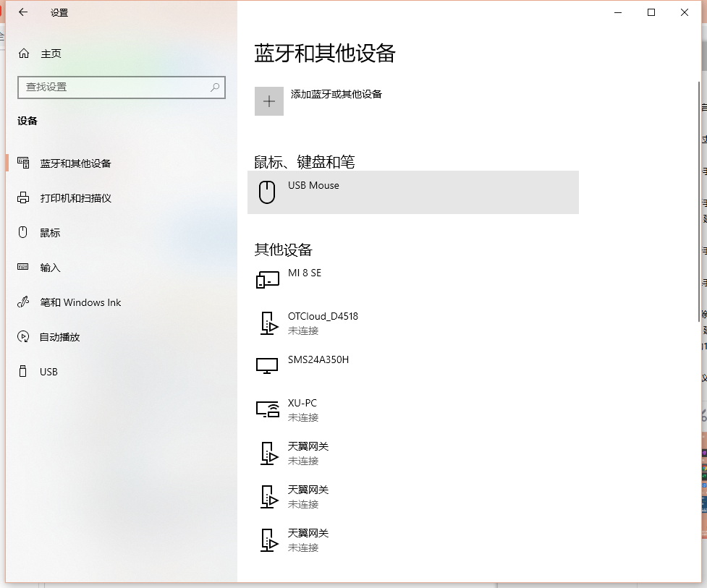The image size is (707, 588).
Task: Click the SMS24A350H monitor icon
Action: (268, 365)
